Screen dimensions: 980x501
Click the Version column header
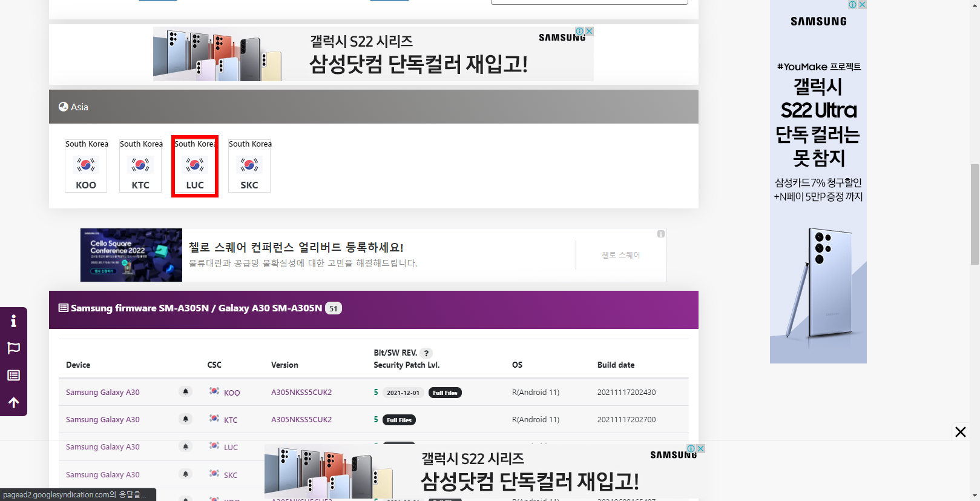284,365
